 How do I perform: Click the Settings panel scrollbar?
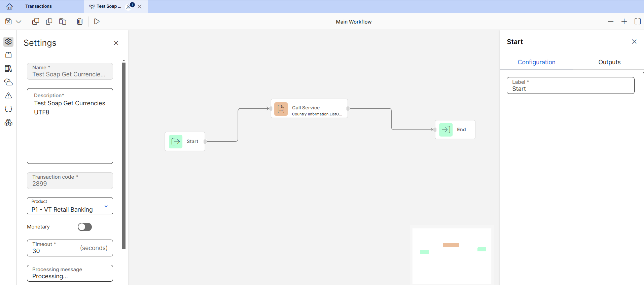124,155
